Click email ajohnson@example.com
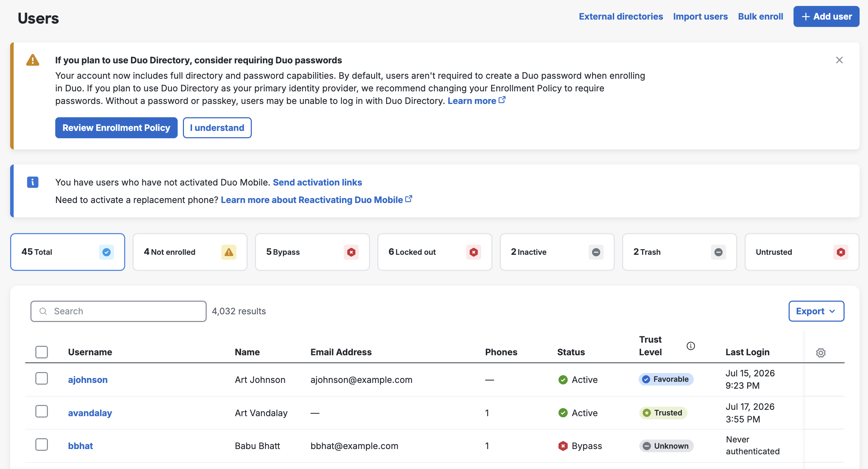 362,380
